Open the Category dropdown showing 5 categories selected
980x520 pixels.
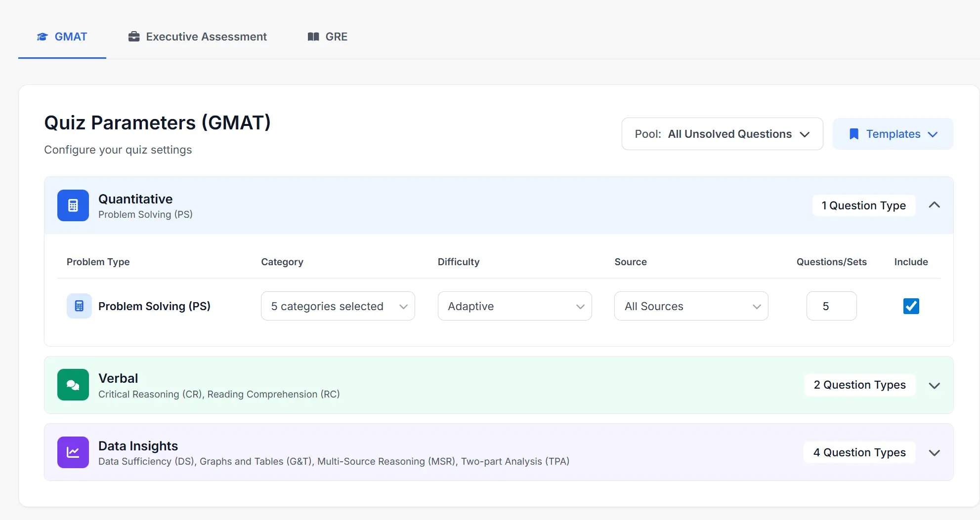pos(338,306)
